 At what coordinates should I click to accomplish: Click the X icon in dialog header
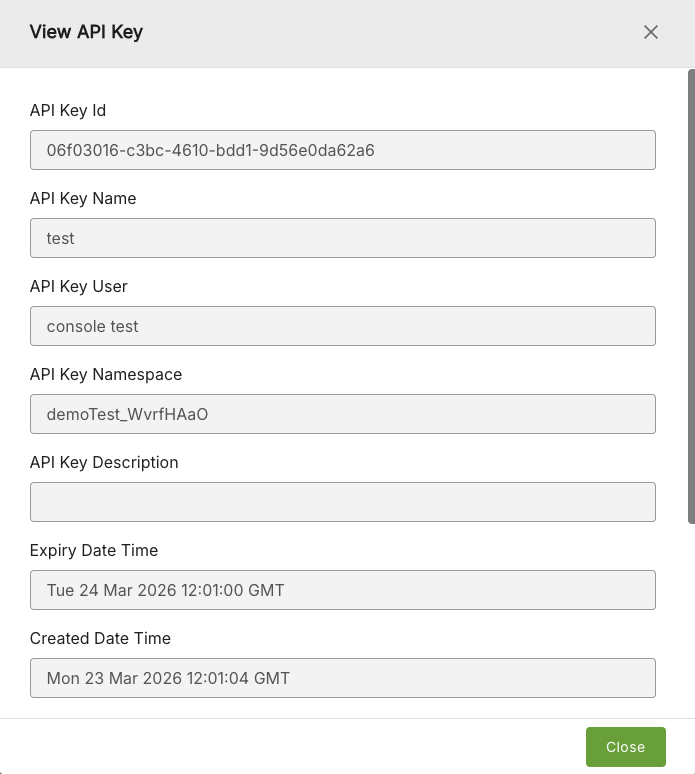pyautogui.click(x=651, y=32)
